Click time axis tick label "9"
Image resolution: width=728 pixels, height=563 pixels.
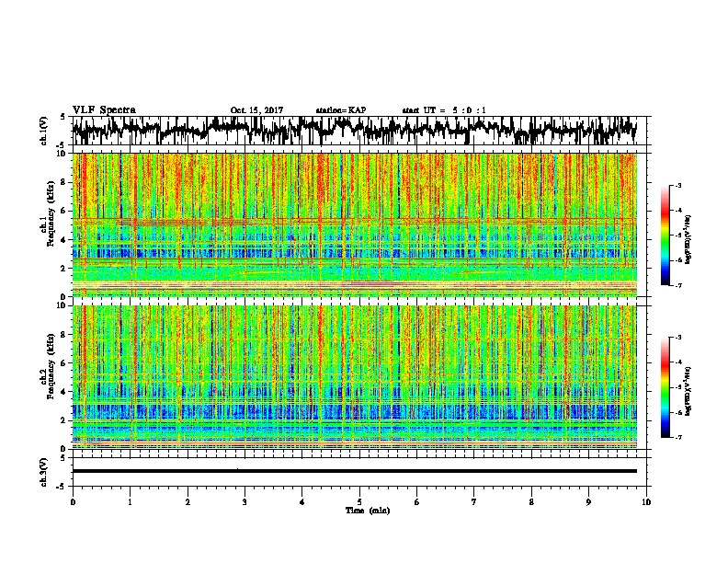tap(588, 502)
